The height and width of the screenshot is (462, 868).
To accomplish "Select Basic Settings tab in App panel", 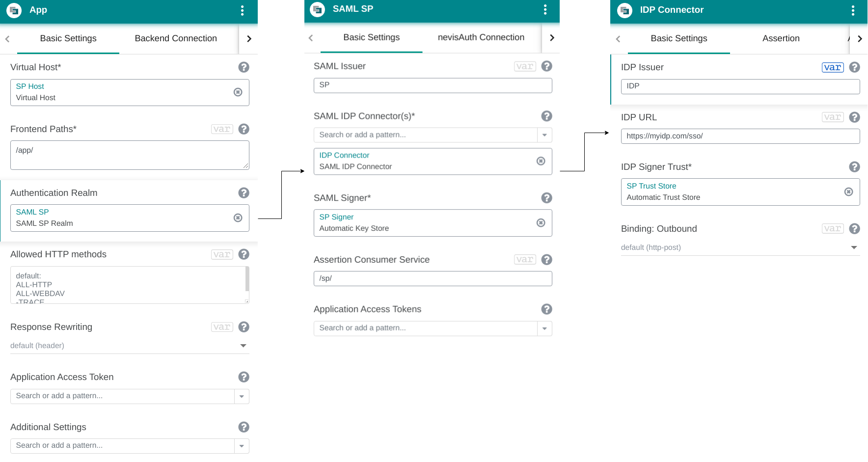I will [x=68, y=39].
